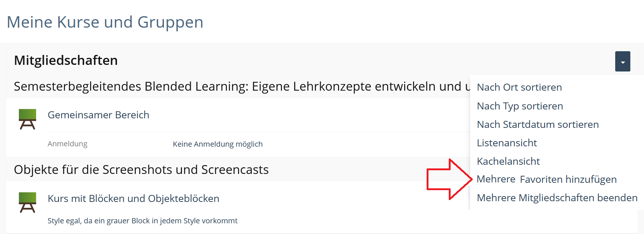Open Kurs mit Blöcken und Objekteblöcken

tap(133, 199)
